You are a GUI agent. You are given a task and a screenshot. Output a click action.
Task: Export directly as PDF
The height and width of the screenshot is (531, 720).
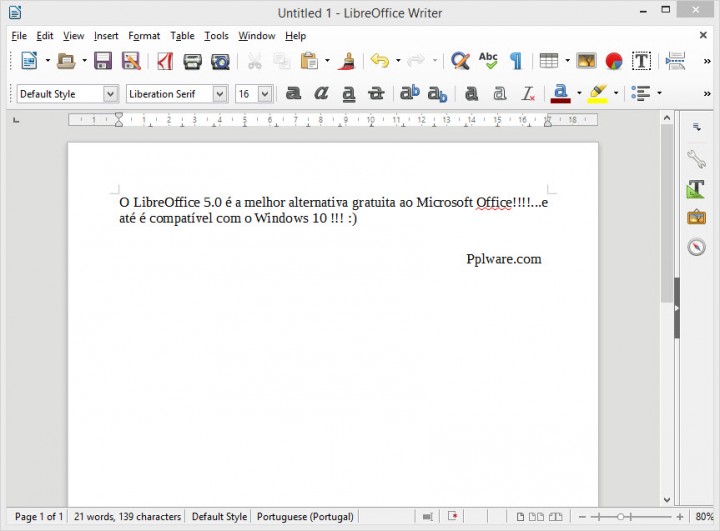point(165,61)
